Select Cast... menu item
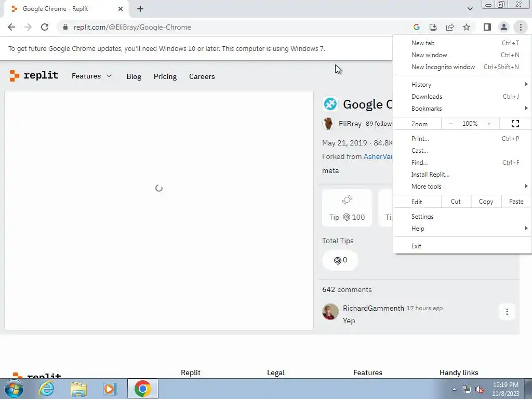Screen dimensions: 532x399 [x=462, y=150]
